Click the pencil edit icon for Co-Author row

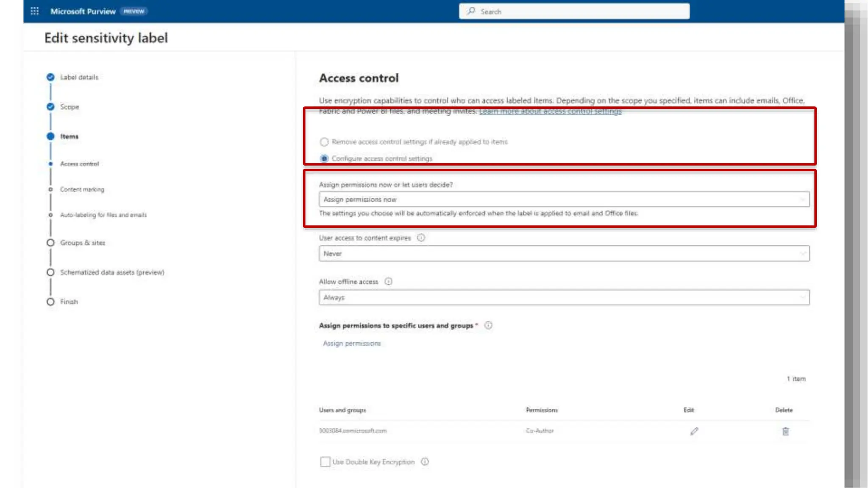694,431
